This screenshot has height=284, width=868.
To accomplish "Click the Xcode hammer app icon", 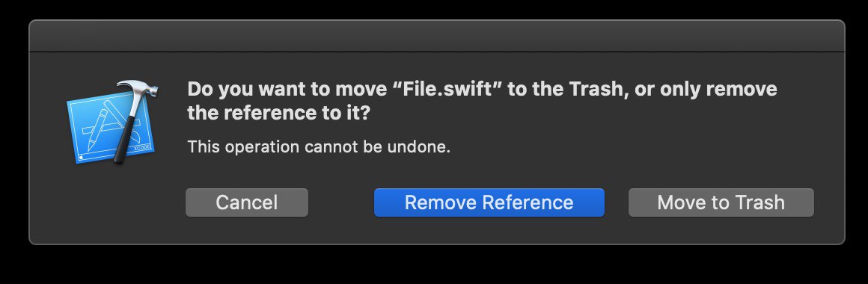I will 111,122.
